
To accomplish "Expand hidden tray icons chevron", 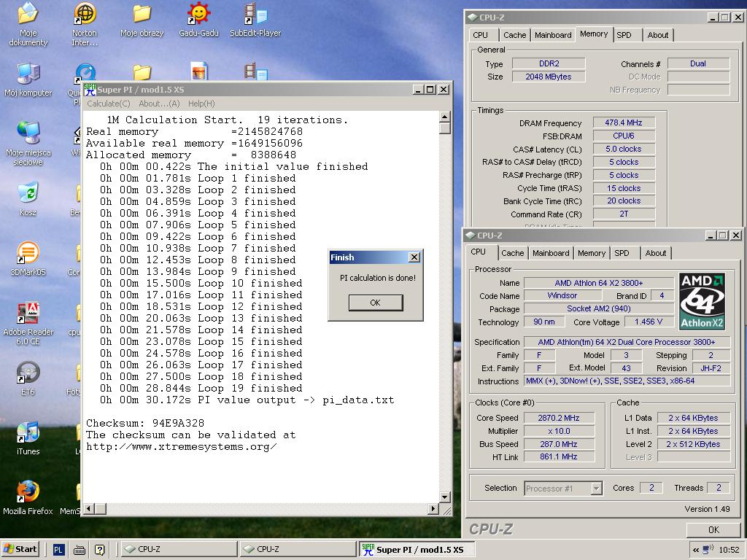I will 695,550.
